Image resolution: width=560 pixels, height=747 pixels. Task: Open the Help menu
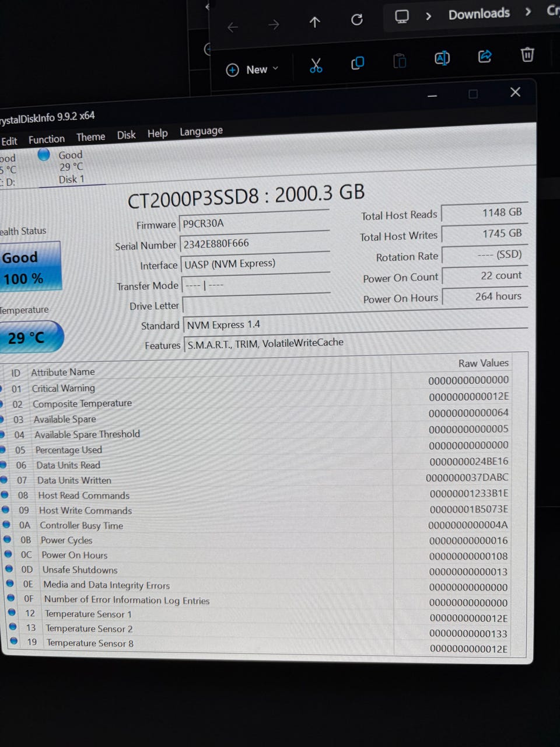pos(157,134)
